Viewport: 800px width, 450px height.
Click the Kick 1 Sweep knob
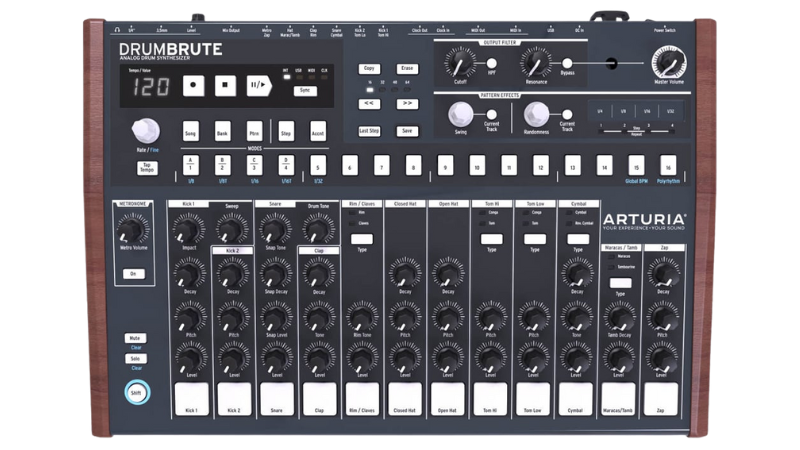pyautogui.click(x=232, y=229)
